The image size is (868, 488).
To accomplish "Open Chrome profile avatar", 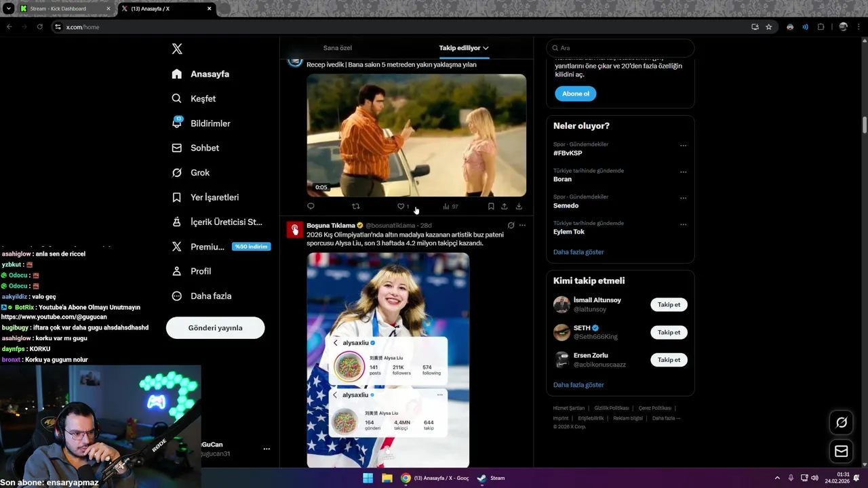I will point(843,27).
